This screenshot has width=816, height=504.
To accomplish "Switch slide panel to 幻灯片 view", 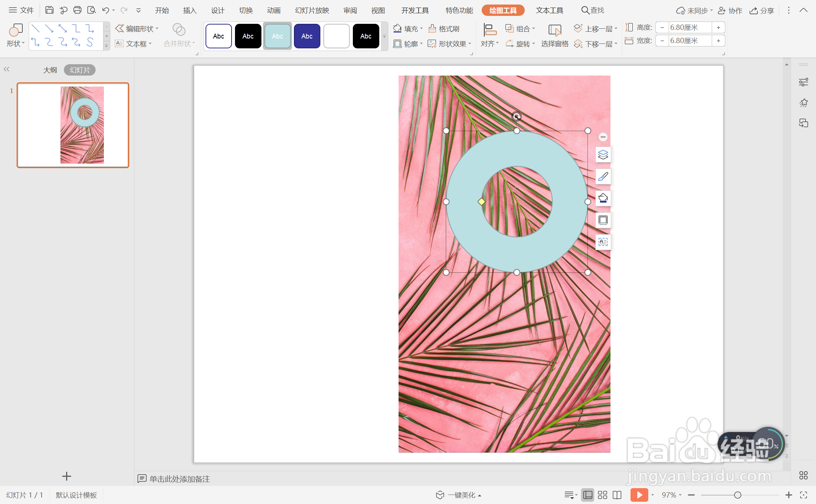I will point(80,70).
